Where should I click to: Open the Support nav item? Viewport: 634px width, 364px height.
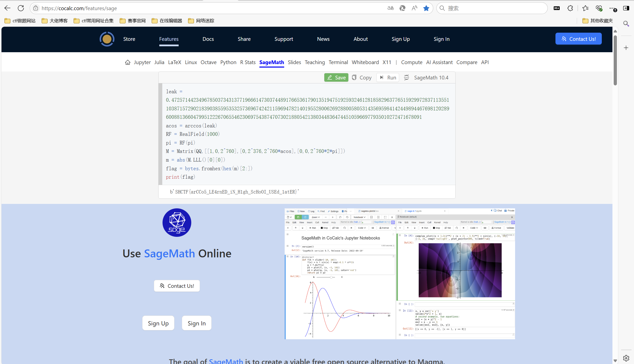pyautogui.click(x=284, y=39)
